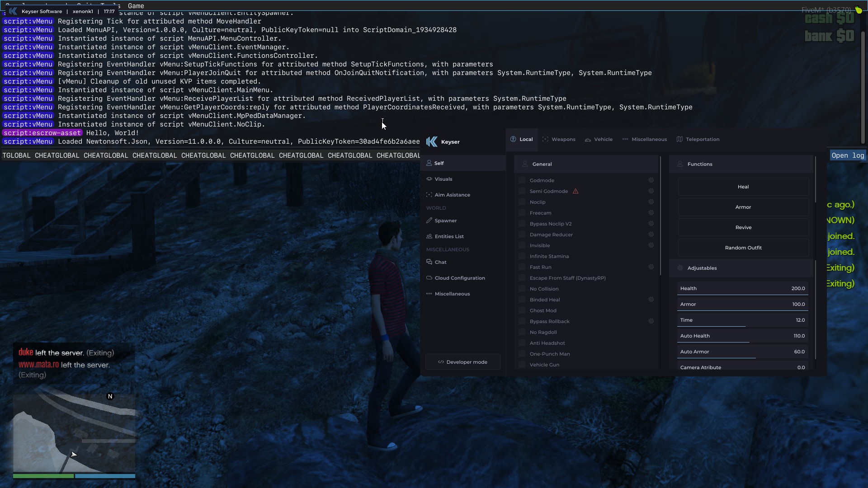Enable the One-Punch Man checkbox
The width and height of the screenshot is (868, 488).
(522, 354)
